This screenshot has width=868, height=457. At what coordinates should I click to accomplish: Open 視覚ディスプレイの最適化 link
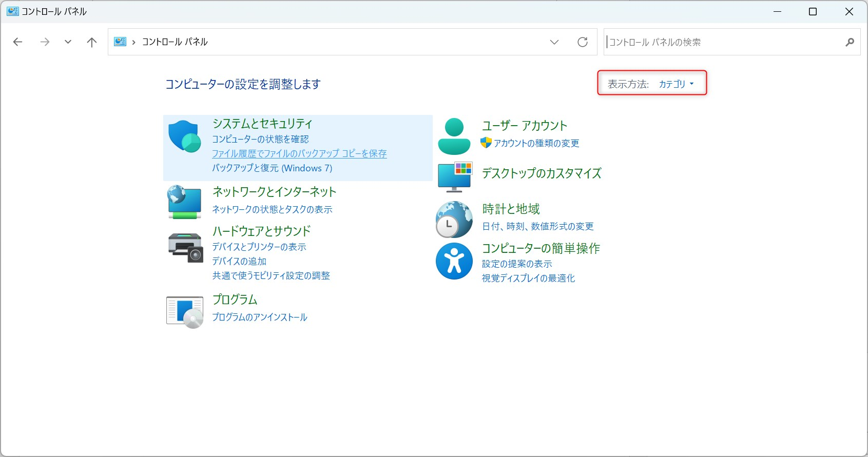(x=528, y=278)
